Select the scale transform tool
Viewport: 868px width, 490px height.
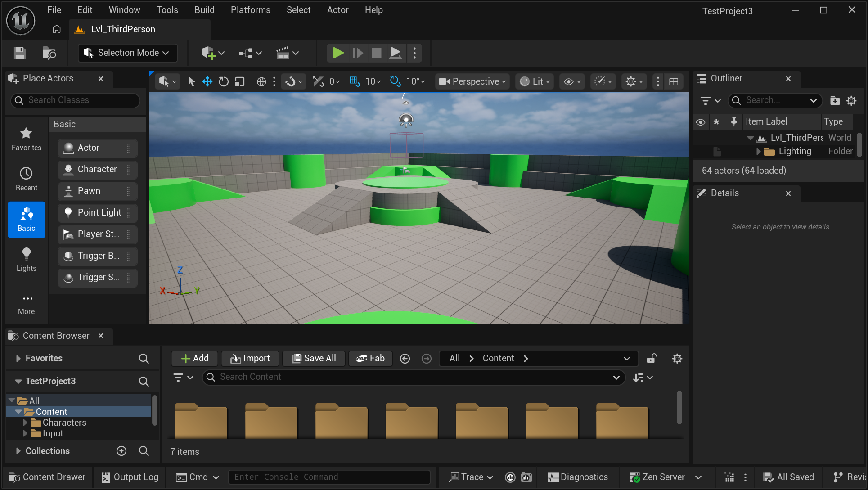tap(240, 81)
